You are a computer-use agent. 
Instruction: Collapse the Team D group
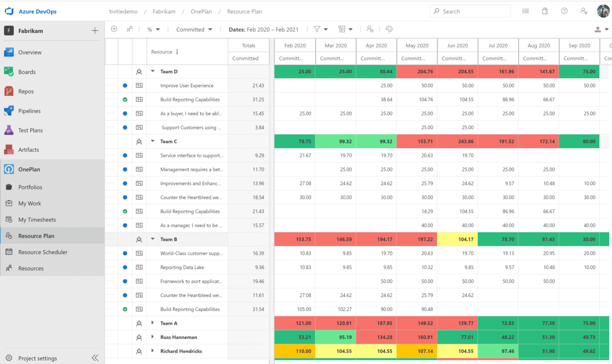tap(153, 71)
